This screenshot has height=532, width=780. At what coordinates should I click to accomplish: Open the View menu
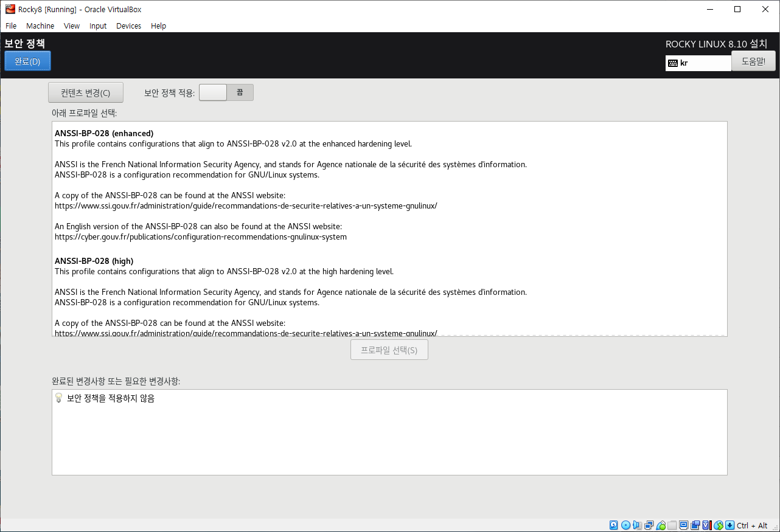[x=72, y=26]
